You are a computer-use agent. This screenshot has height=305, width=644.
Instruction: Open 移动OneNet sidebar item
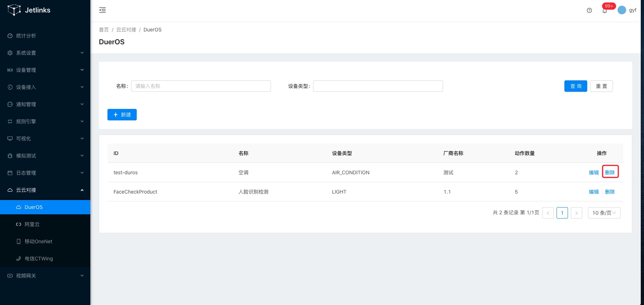pyautogui.click(x=38, y=241)
